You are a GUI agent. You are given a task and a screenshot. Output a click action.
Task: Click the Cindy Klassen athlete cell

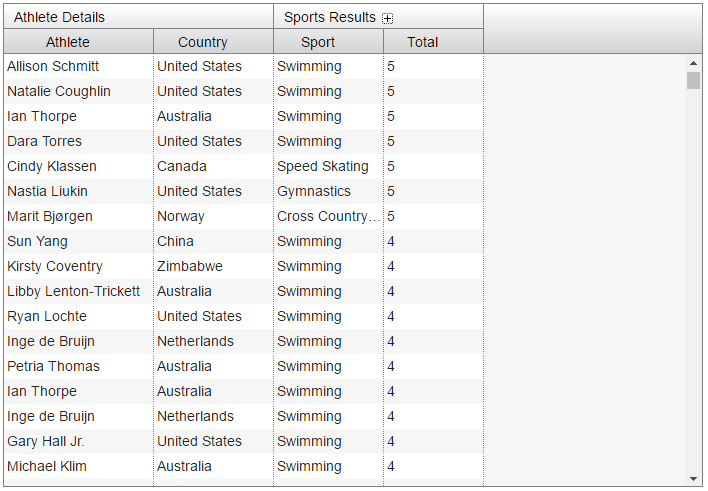[79, 166]
